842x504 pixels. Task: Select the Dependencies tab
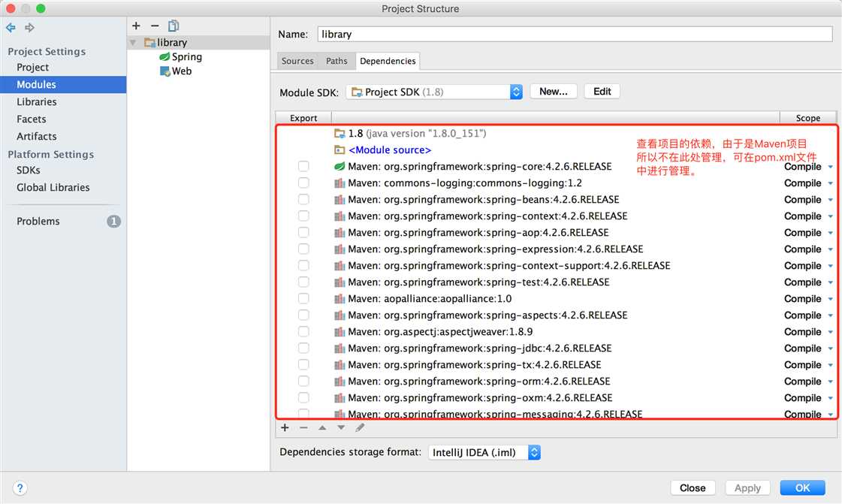coord(388,61)
